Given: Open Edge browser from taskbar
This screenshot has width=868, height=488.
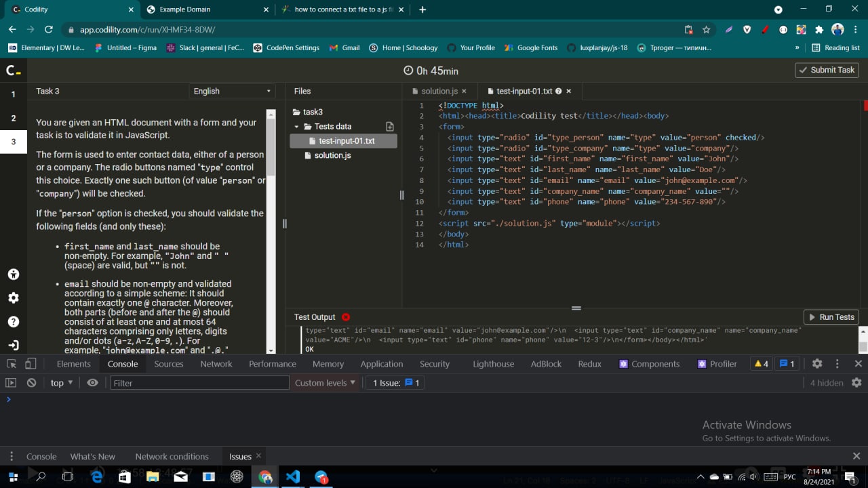Looking at the screenshot, I should [96, 476].
